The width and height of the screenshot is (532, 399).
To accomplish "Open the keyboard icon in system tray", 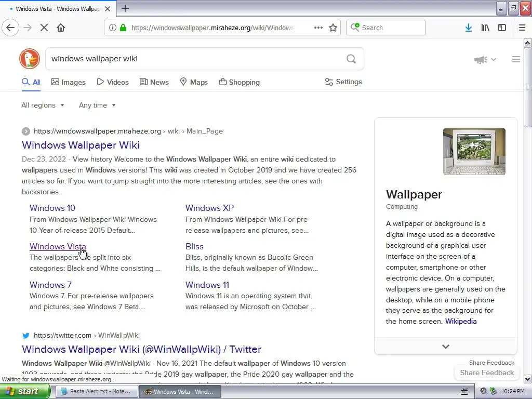I will point(464,392).
